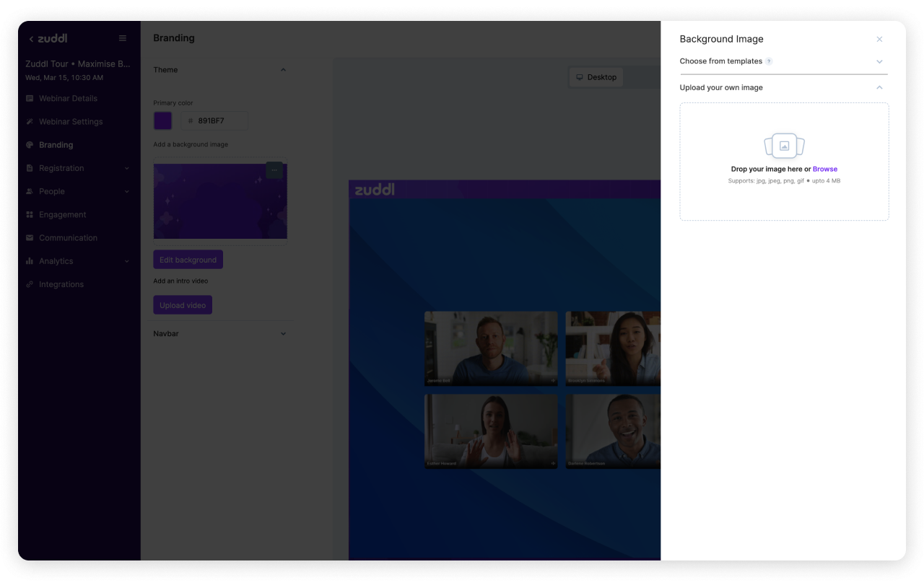Click the Branding palette icon in sidebar
The height and width of the screenshot is (585, 924).
[x=30, y=145]
